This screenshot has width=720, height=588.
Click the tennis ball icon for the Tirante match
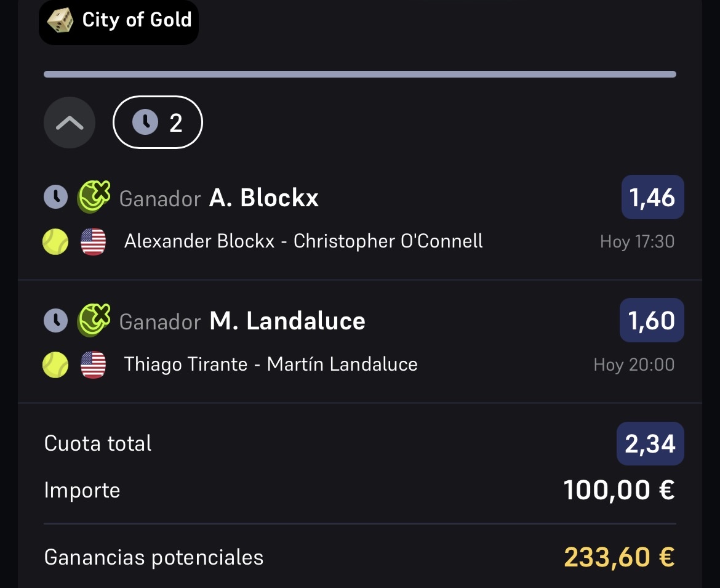55,364
